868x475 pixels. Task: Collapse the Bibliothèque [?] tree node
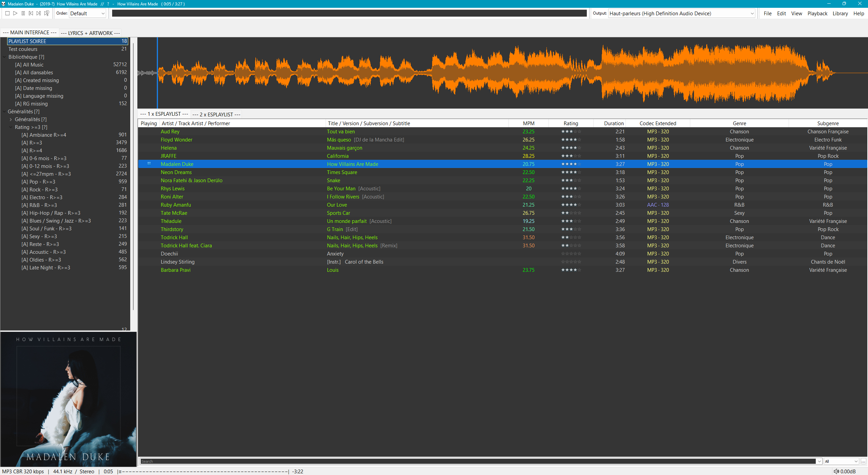pos(4,57)
